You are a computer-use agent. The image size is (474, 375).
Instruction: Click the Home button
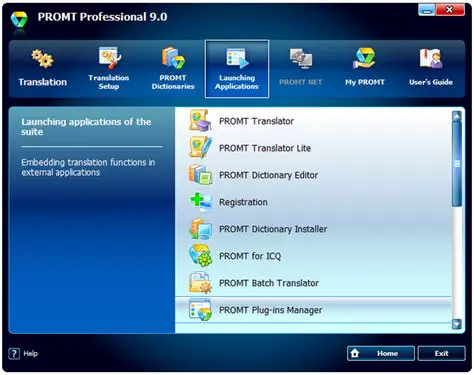381,353
